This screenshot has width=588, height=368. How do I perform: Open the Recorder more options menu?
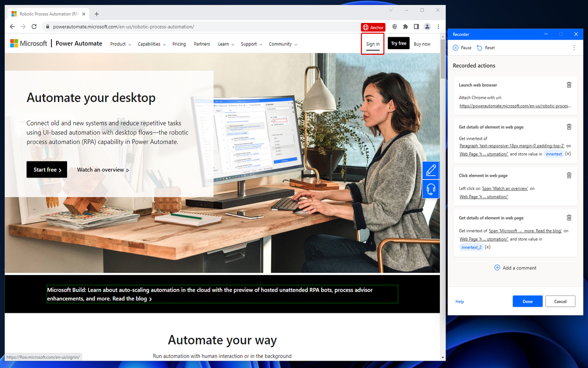tap(573, 47)
